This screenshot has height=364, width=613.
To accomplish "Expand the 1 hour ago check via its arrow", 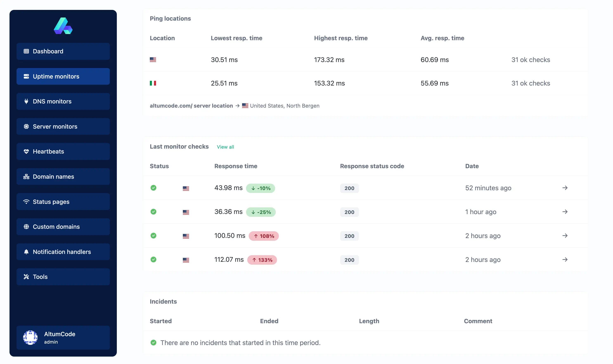I will (565, 212).
